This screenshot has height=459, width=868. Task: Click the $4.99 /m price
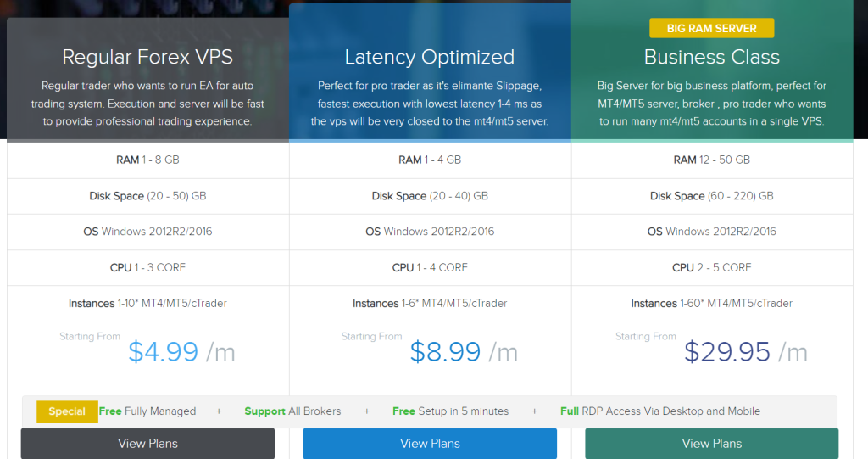[x=181, y=351]
